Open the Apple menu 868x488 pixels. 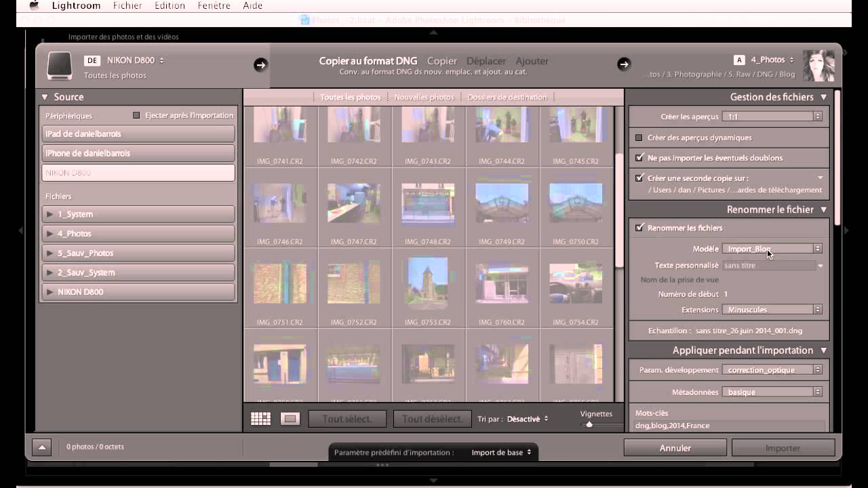click(34, 5)
